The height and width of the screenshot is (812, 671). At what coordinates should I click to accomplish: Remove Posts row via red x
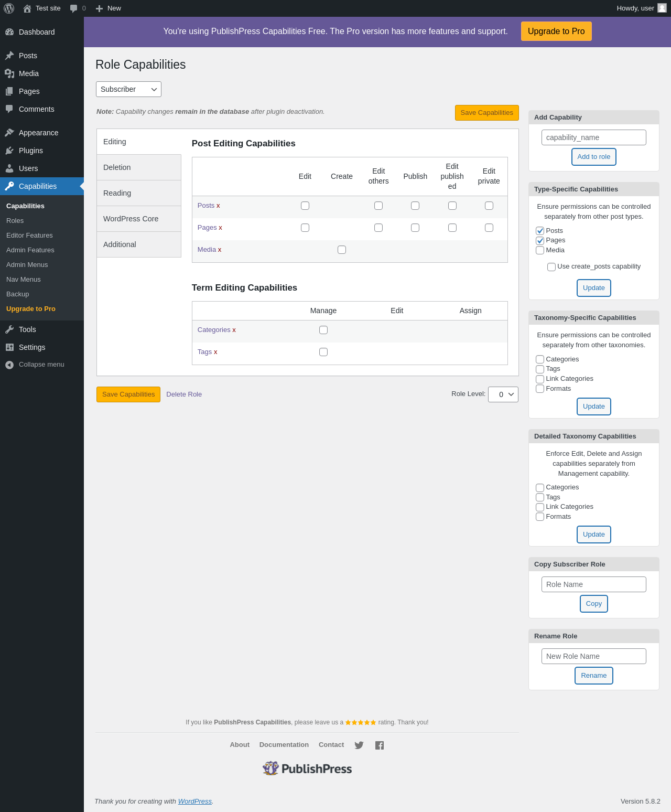coord(218,206)
